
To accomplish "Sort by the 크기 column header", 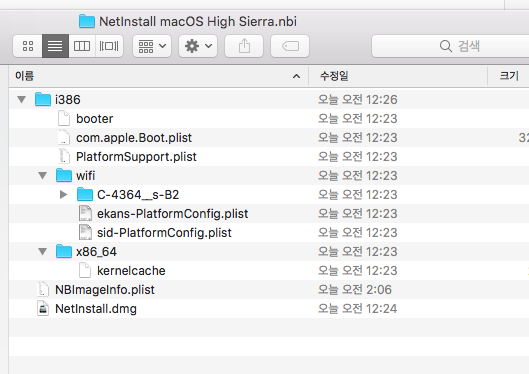I will tap(509, 76).
